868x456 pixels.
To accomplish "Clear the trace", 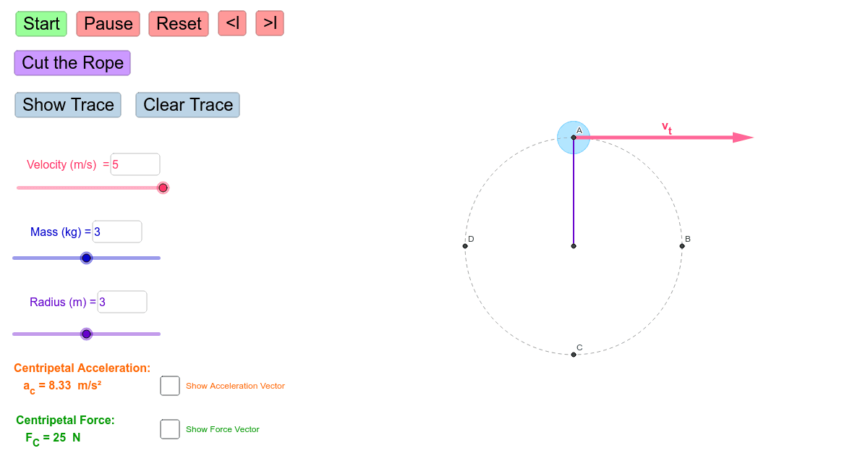I will coord(188,105).
